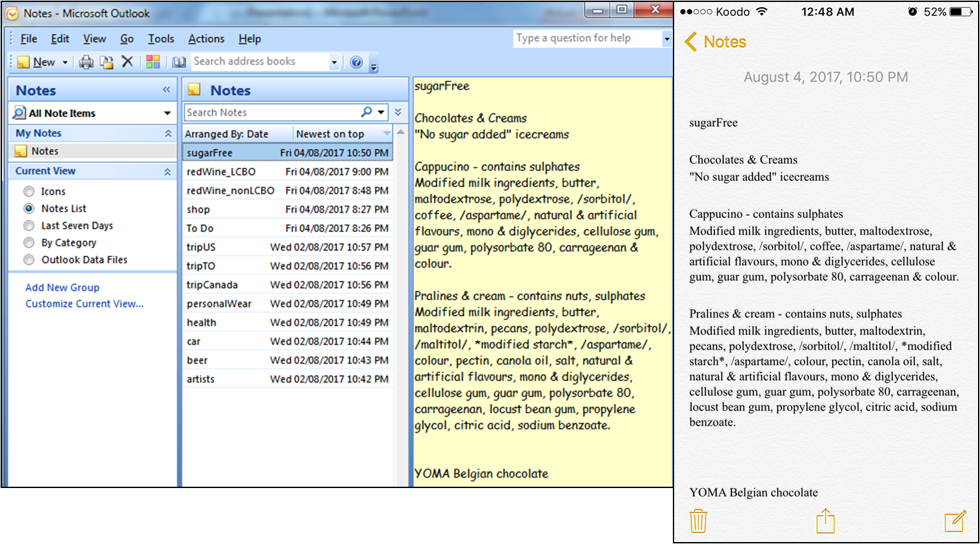Select the artists note row
This screenshot has width=980, height=544.
click(x=288, y=379)
